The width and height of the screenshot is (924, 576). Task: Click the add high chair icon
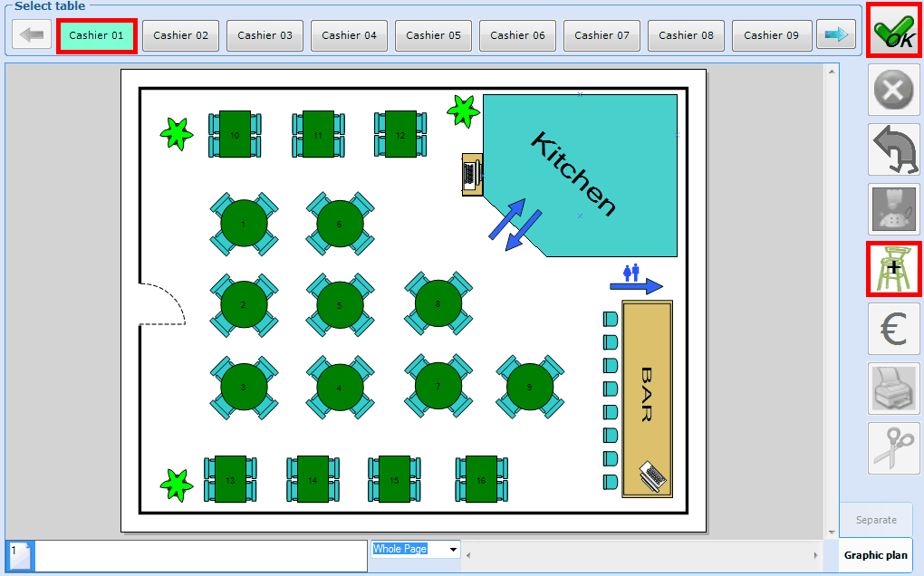click(893, 269)
